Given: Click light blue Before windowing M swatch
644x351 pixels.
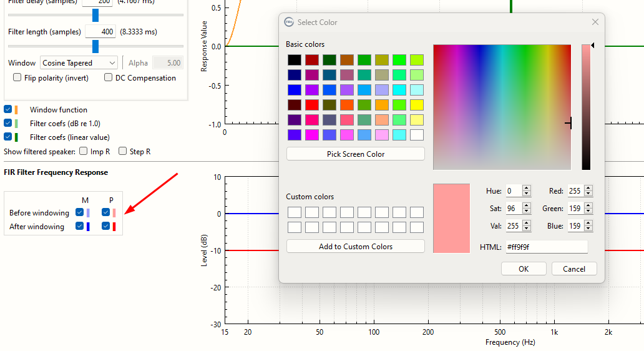Looking at the screenshot, I should point(88,212).
